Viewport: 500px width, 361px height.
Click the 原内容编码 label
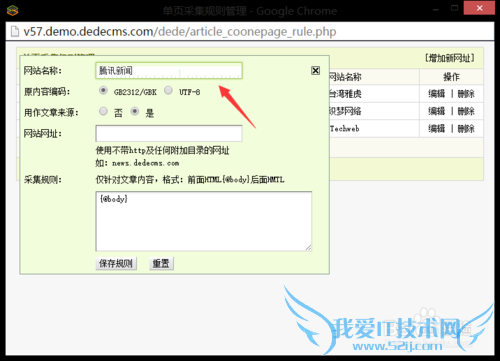47,92
